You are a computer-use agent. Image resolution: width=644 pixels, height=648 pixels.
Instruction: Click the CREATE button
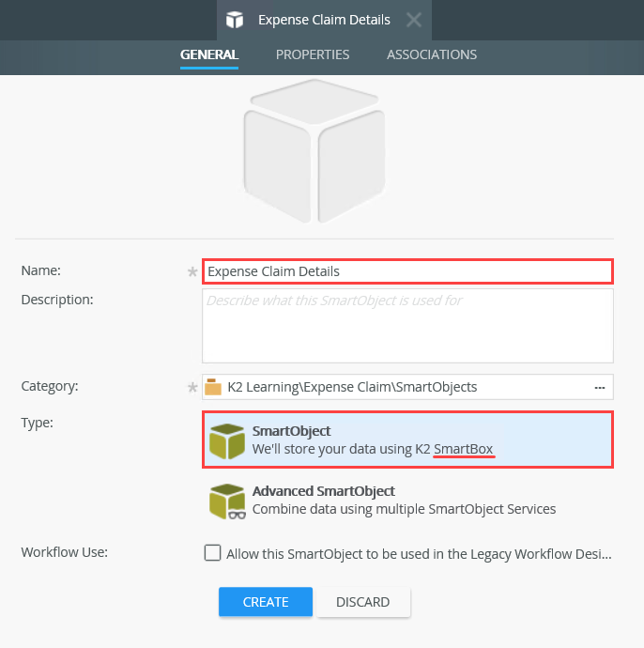[266, 602]
